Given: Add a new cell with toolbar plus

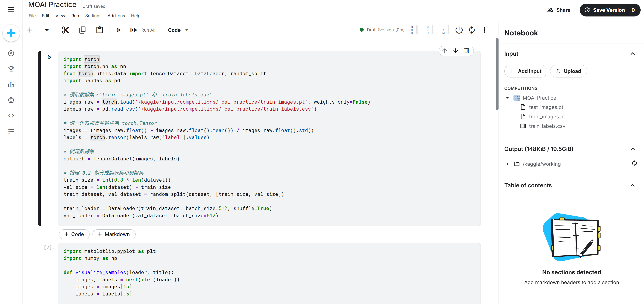Looking at the screenshot, I should pos(30,30).
